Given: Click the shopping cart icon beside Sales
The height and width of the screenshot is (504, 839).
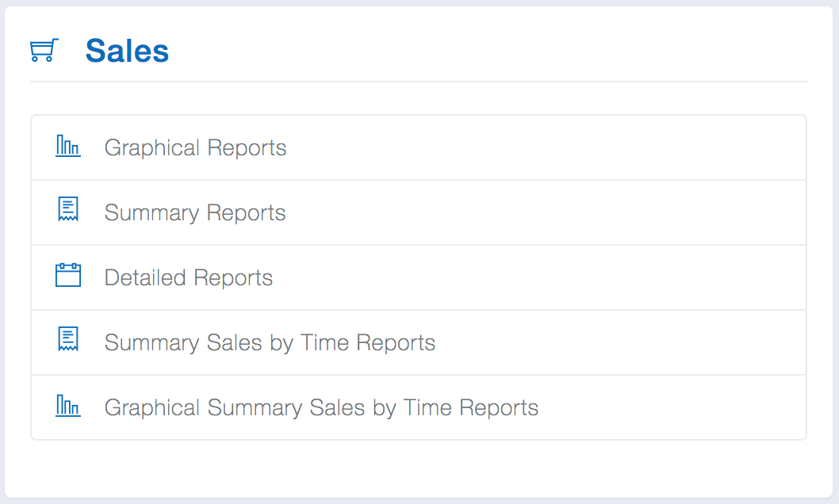Looking at the screenshot, I should tap(44, 51).
